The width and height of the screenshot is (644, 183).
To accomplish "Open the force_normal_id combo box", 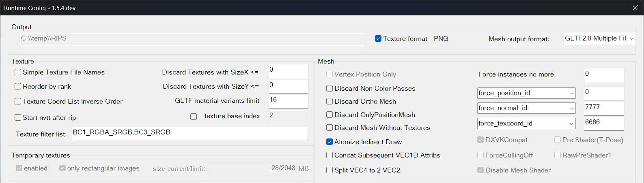I will pos(526,108).
